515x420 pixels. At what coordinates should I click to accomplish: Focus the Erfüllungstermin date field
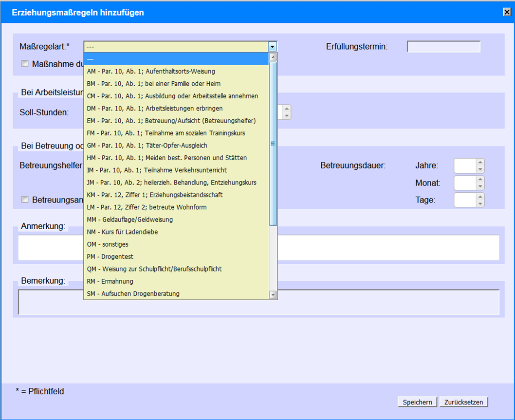pos(443,47)
